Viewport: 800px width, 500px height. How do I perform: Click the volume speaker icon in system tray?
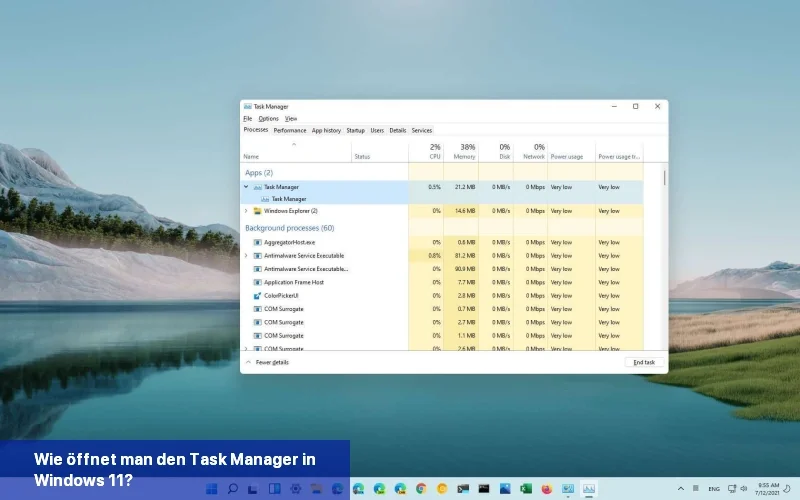[743, 489]
